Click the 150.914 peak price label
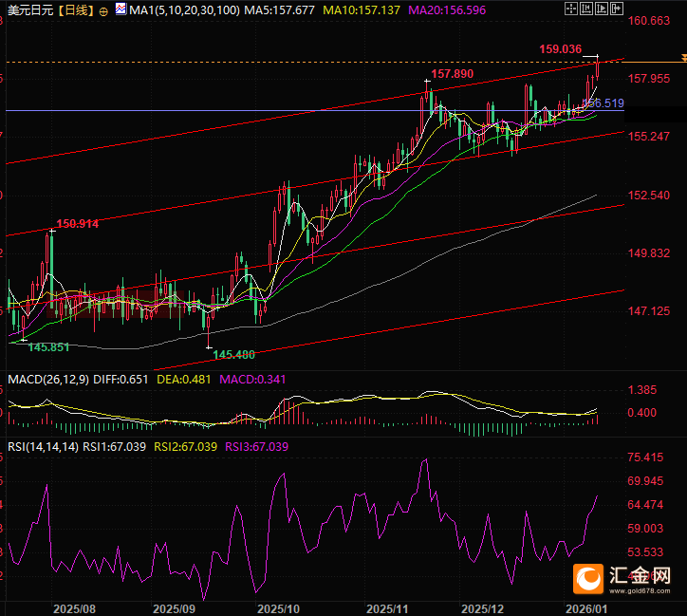The height and width of the screenshot is (616, 687). tap(78, 224)
